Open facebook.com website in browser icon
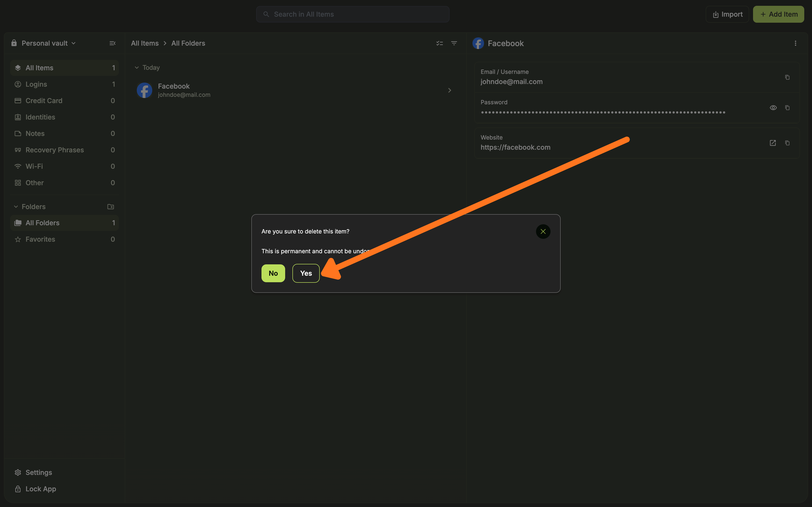 (773, 143)
